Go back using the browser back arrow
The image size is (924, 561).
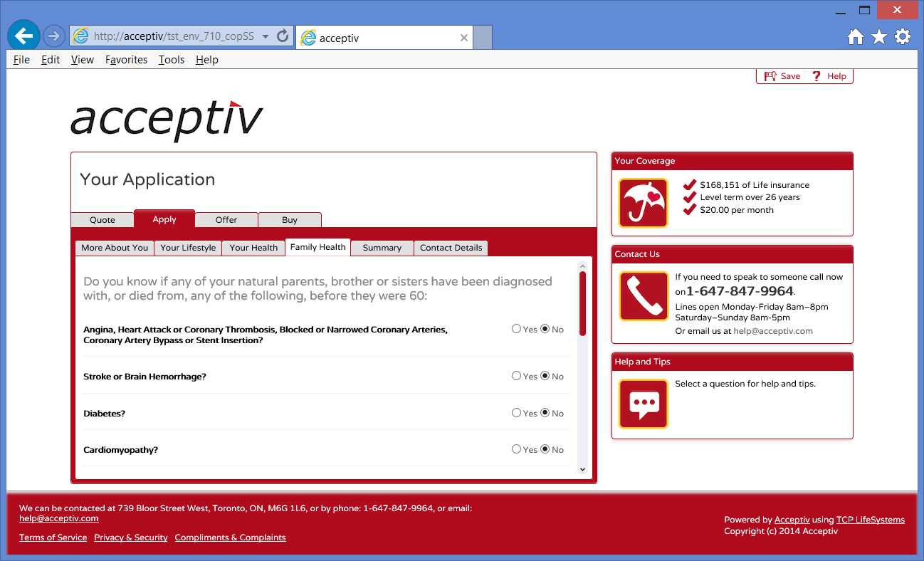tap(24, 36)
